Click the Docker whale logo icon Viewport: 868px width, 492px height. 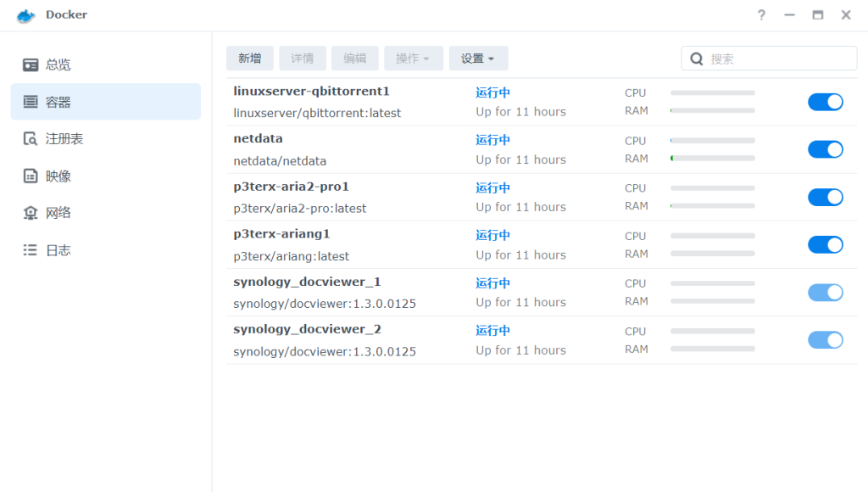(x=26, y=15)
